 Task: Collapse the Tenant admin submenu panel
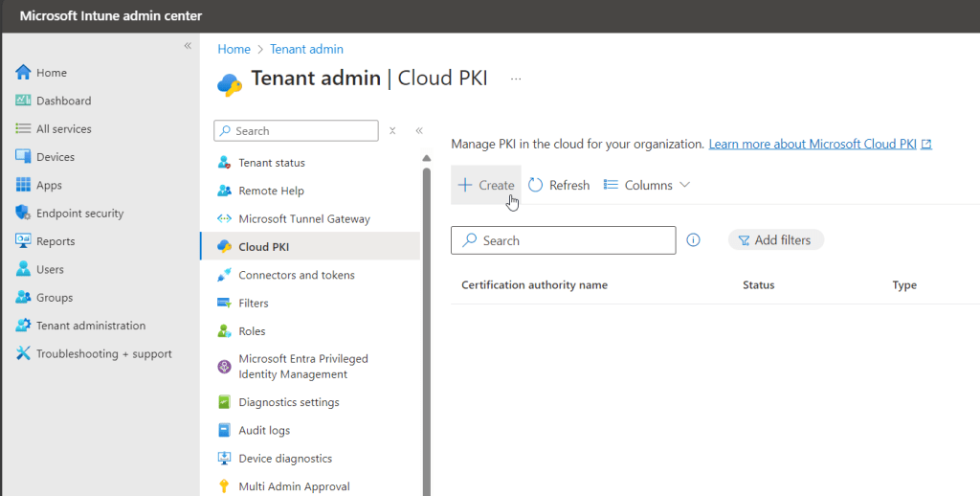[x=419, y=131]
